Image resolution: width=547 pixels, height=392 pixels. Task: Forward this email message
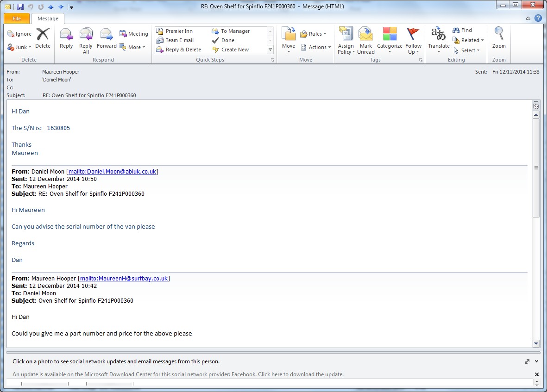(107, 38)
